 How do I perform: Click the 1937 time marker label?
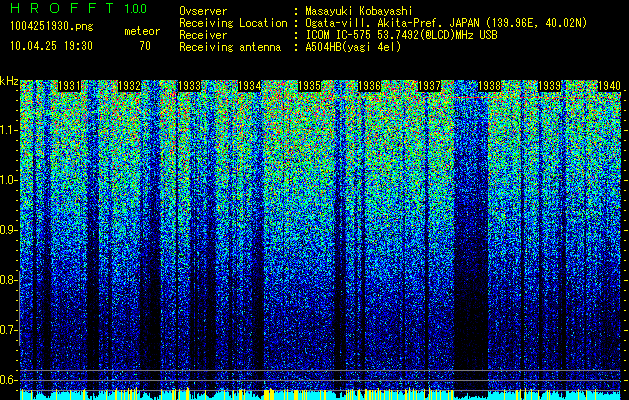[429, 86]
